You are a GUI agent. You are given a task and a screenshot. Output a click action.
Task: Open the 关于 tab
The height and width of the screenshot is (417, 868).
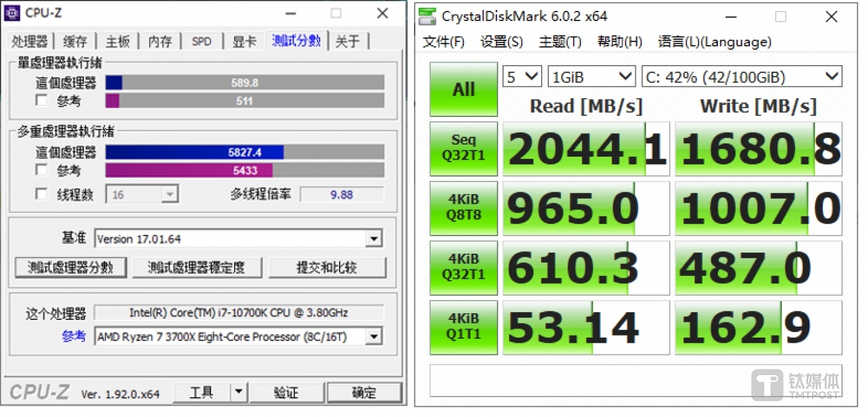pos(348,42)
